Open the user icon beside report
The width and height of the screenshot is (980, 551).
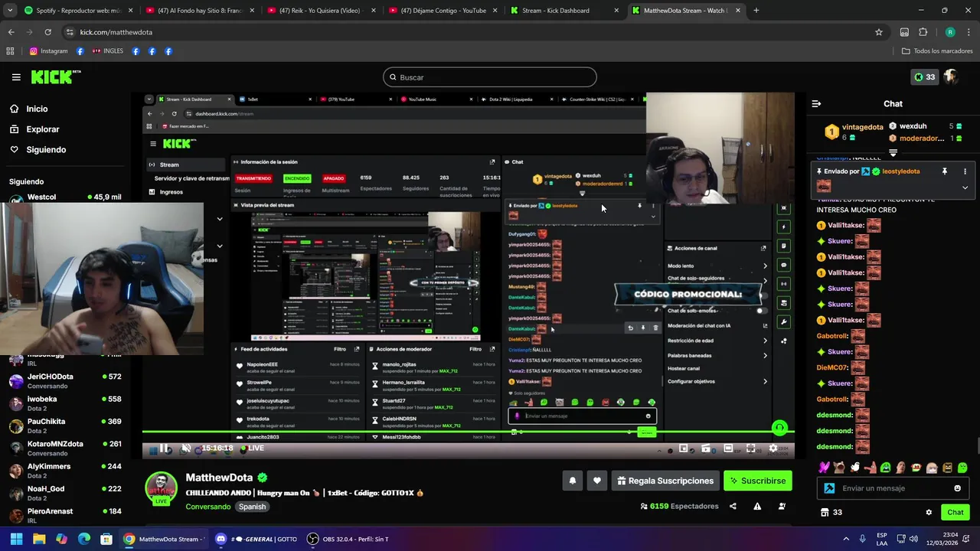coord(782,506)
